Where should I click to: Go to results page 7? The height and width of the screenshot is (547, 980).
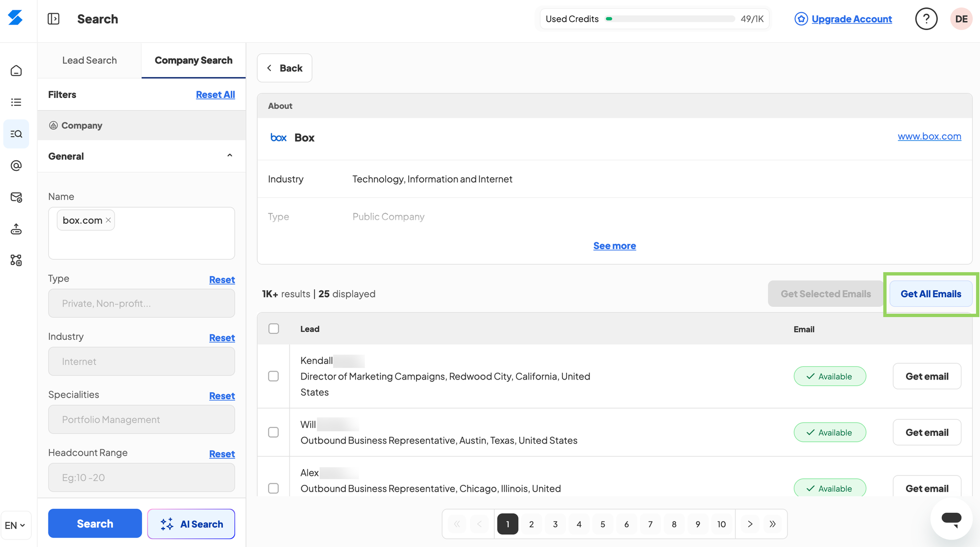click(650, 524)
